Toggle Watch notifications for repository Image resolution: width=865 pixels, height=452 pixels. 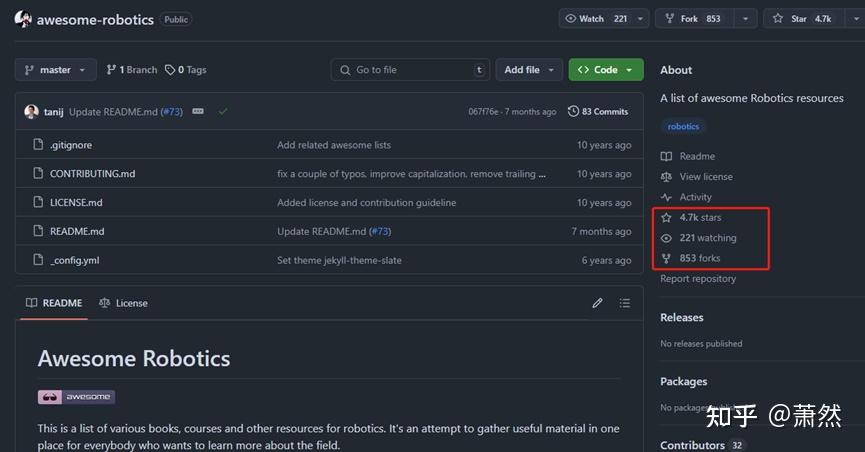(597, 19)
